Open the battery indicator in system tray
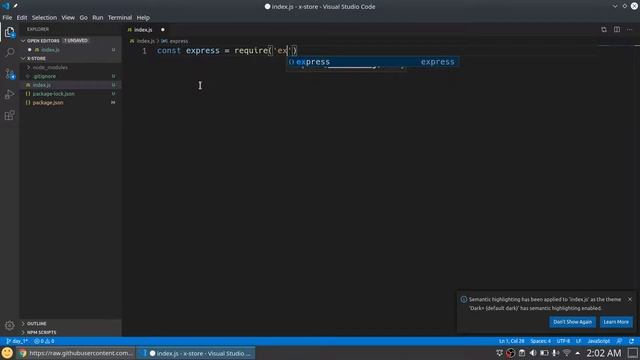The image size is (640, 360). coord(544,353)
